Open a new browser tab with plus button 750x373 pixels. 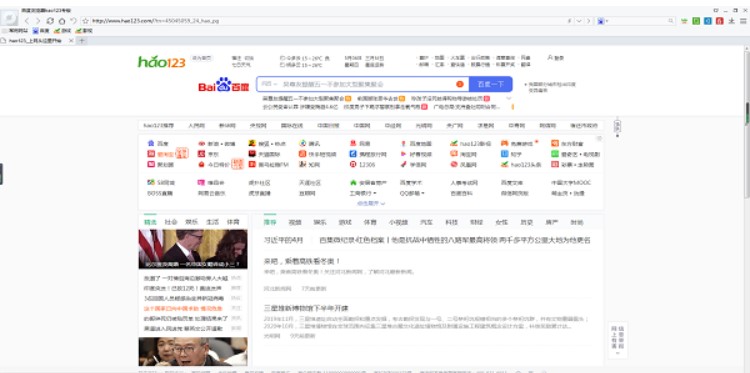82,41
